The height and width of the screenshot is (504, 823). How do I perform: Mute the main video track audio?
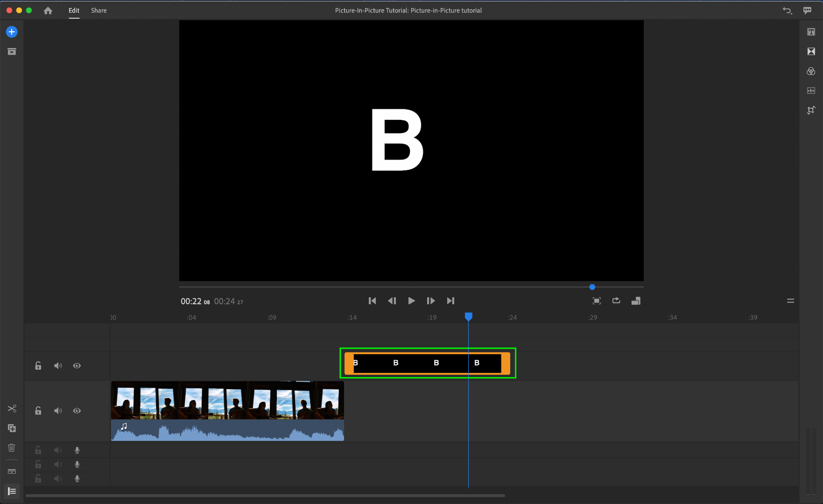[x=58, y=411]
